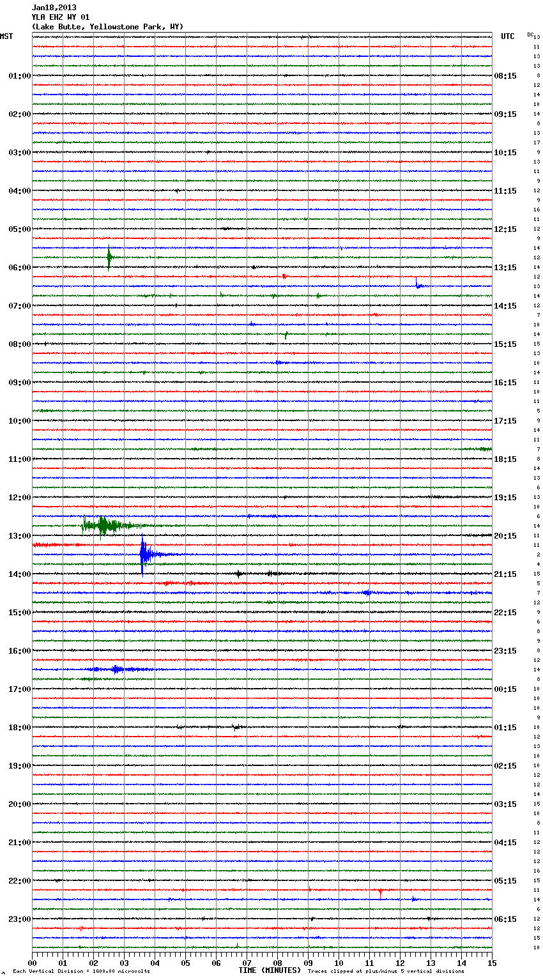Click minute 12 on the bottom axis

click(x=400, y=963)
